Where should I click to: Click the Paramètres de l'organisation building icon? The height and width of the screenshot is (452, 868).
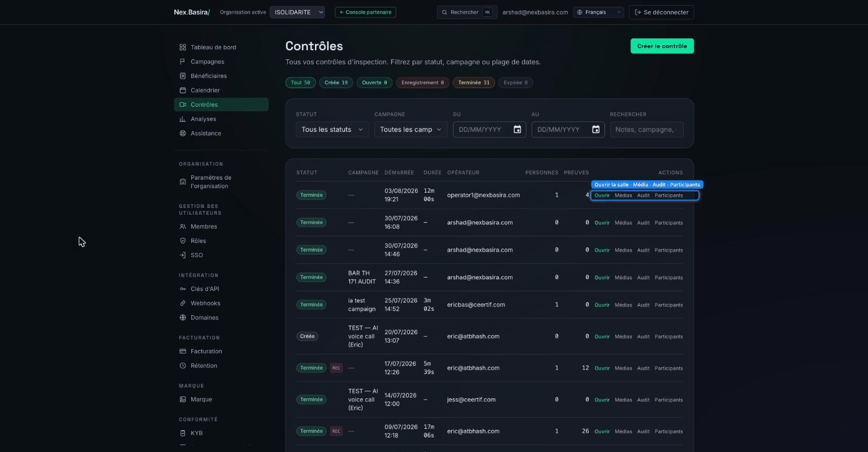pyautogui.click(x=183, y=182)
